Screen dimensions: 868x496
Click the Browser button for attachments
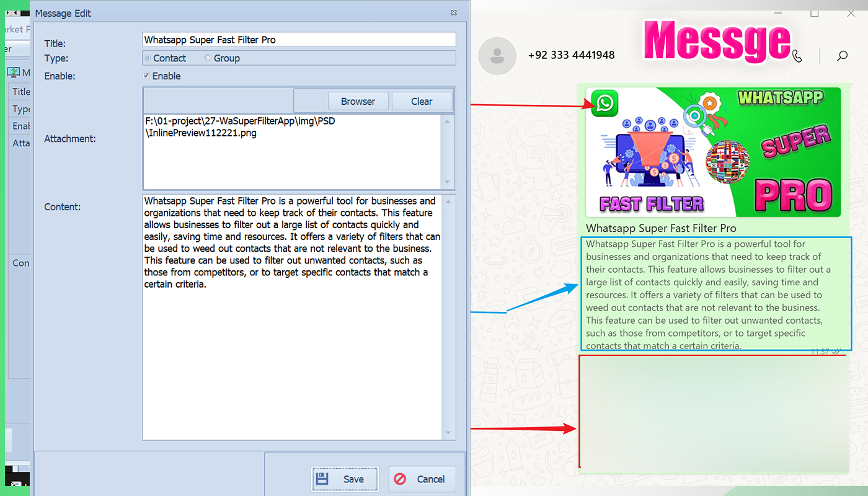tap(358, 101)
